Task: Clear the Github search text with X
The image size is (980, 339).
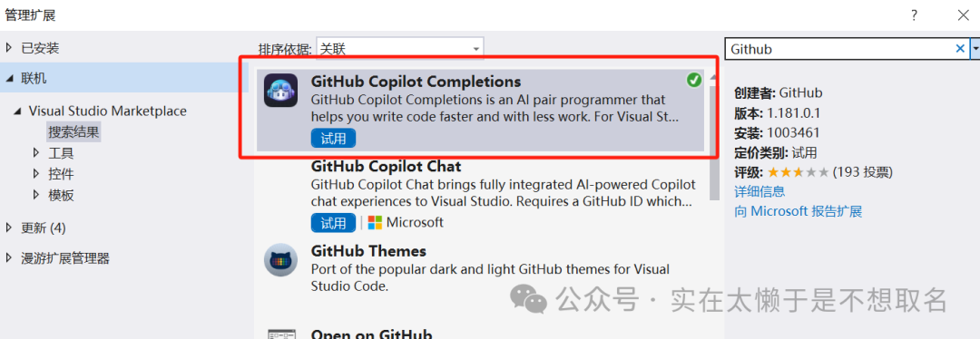Action: [960, 49]
